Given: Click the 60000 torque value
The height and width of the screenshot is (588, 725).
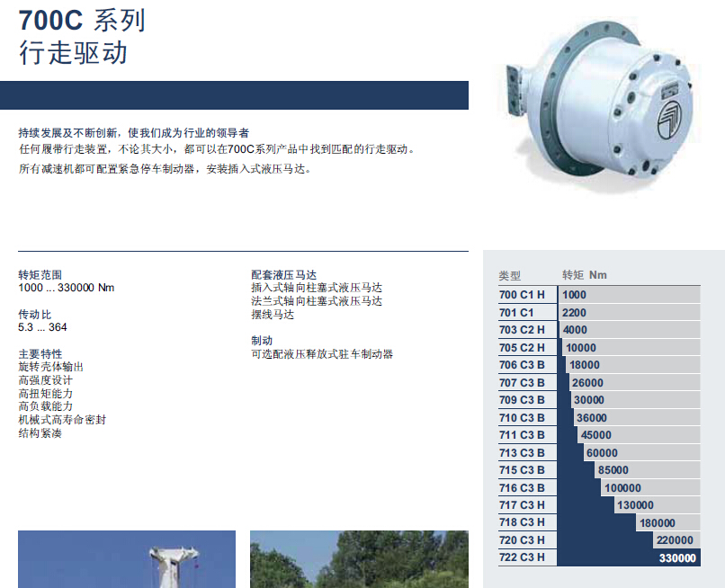Looking at the screenshot, I should coord(602,452).
